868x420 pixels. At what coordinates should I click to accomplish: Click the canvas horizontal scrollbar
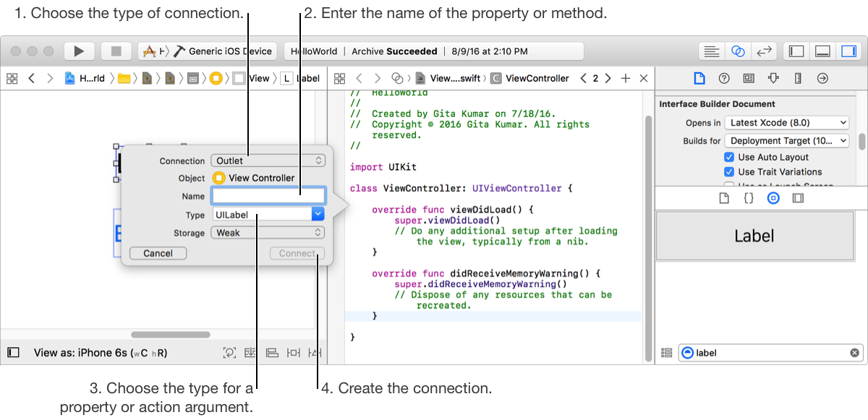[171, 335]
